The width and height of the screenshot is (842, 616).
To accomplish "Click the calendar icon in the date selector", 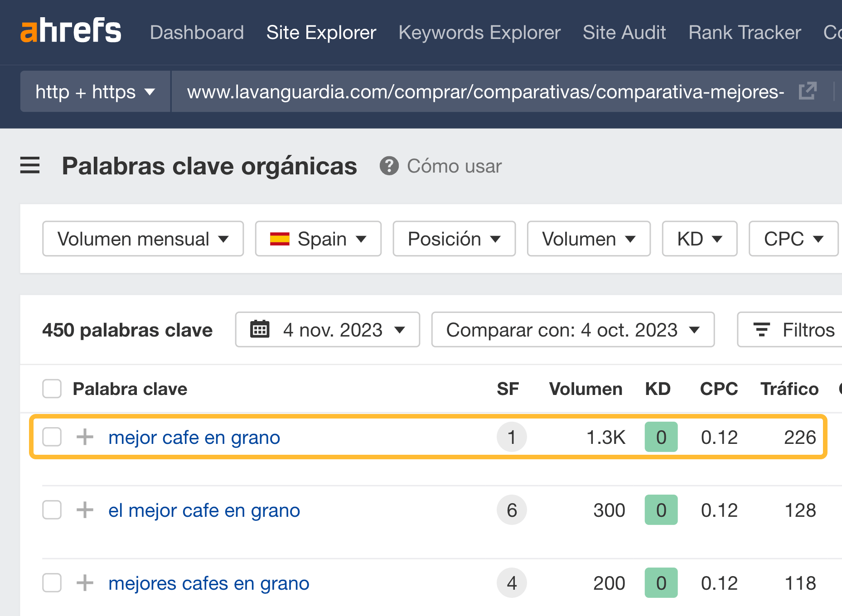I will 259,330.
